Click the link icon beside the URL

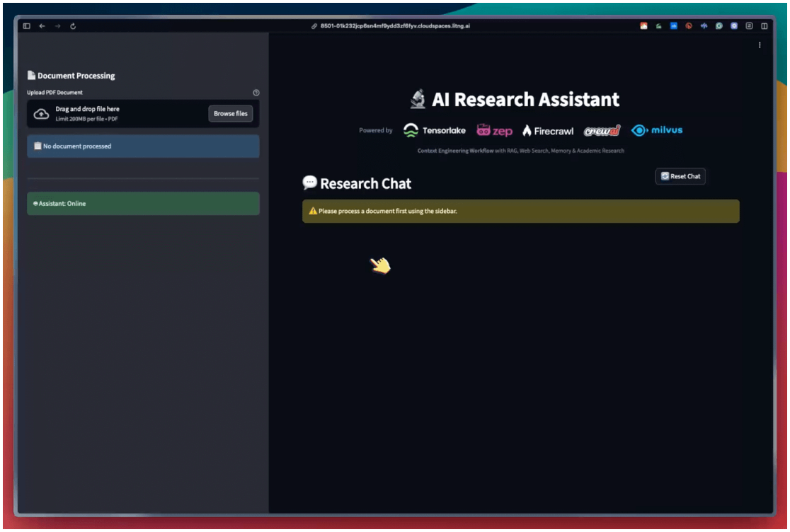pos(314,26)
